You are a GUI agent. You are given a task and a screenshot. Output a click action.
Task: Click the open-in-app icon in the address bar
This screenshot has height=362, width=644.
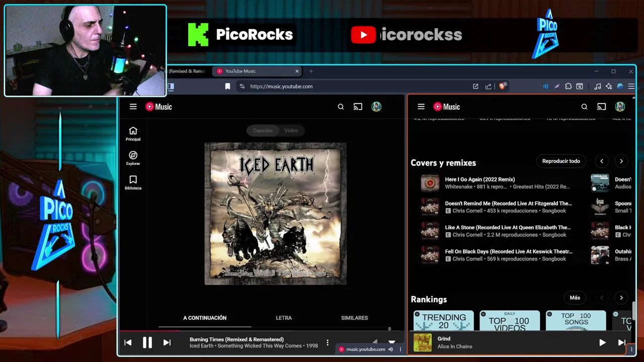pos(475,86)
